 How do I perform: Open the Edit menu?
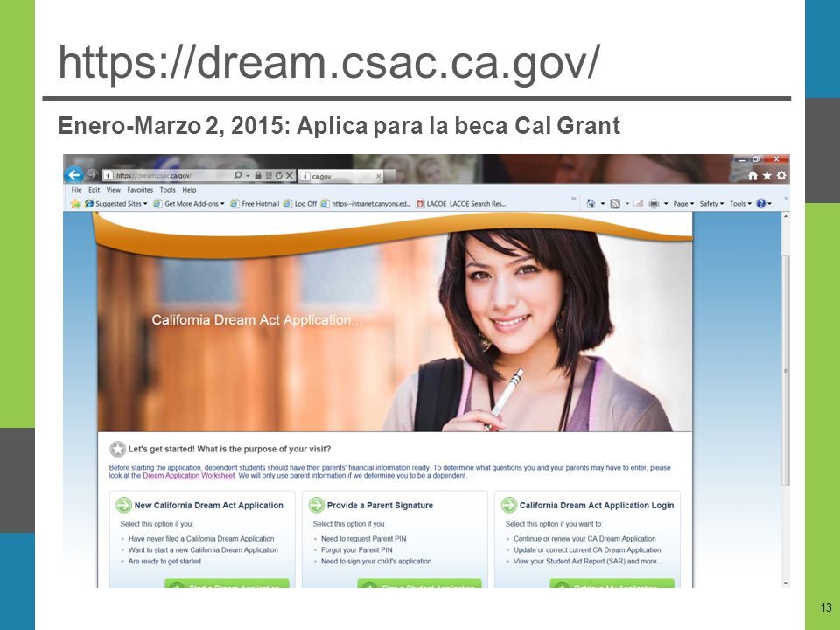click(x=94, y=190)
